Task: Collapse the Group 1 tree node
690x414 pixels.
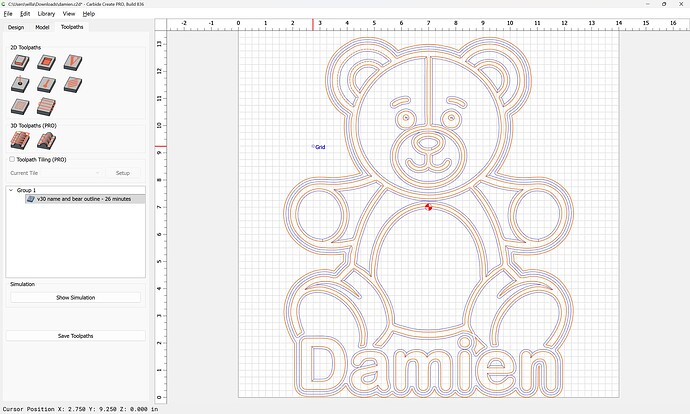Action: (11, 190)
